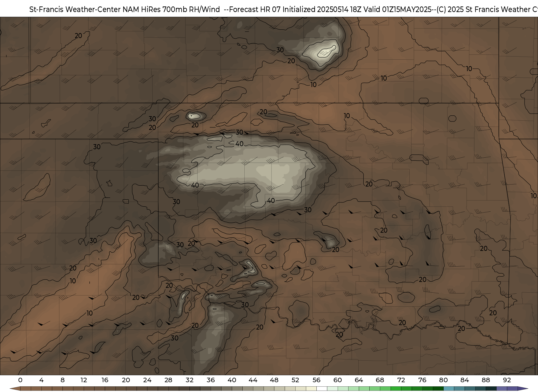The height and width of the screenshot is (392, 538).
Task: Click the colorbar label '4'
Action: tap(41, 380)
